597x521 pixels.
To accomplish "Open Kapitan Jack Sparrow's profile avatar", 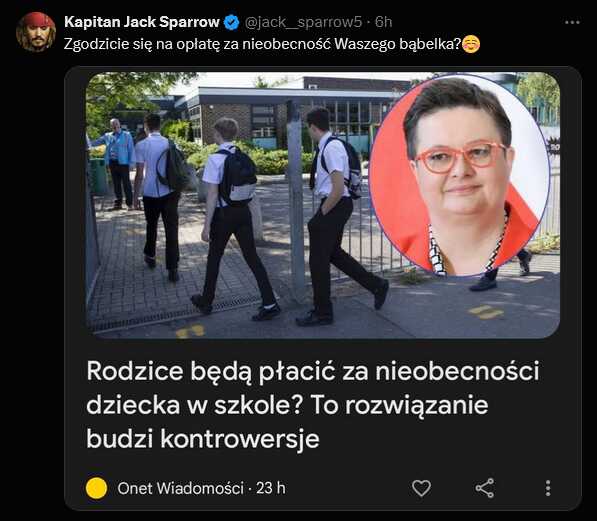I will coord(36,32).
